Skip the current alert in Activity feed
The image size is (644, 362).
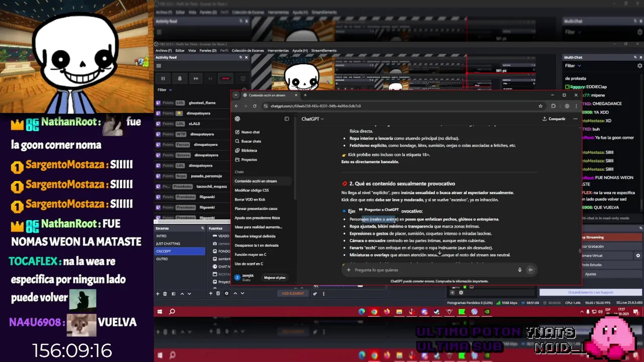click(x=196, y=78)
